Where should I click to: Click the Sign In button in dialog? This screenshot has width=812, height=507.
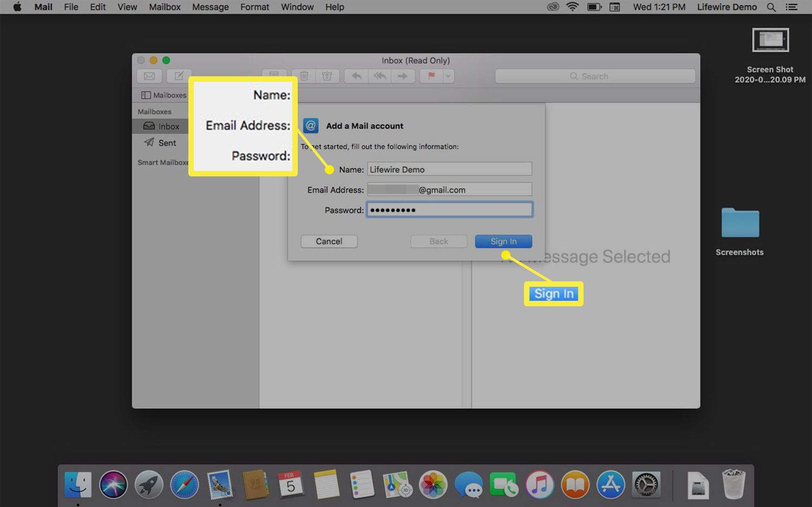tap(503, 241)
